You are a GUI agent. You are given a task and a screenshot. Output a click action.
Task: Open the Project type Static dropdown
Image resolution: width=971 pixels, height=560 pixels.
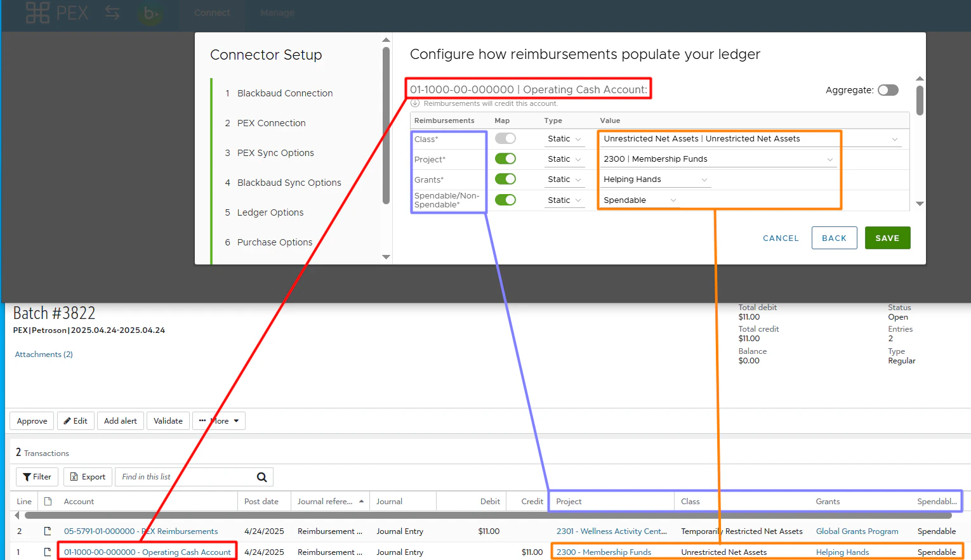(x=564, y=159)
